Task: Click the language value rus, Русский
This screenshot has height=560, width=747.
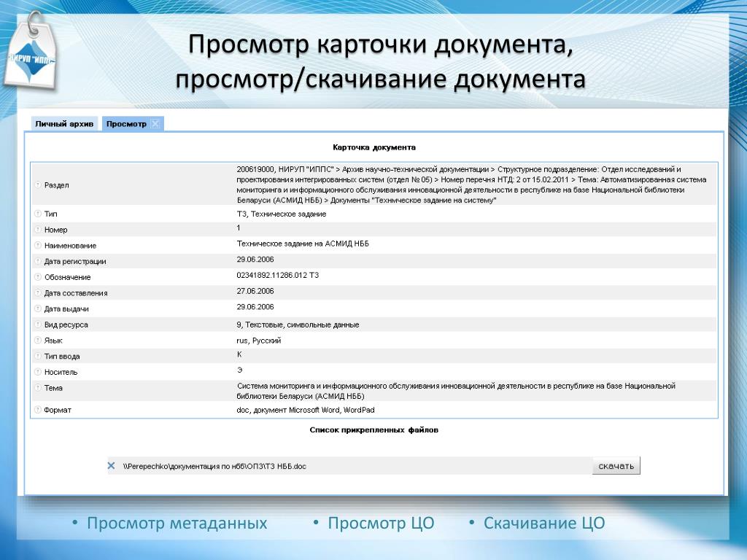Action: pos(259,341)
